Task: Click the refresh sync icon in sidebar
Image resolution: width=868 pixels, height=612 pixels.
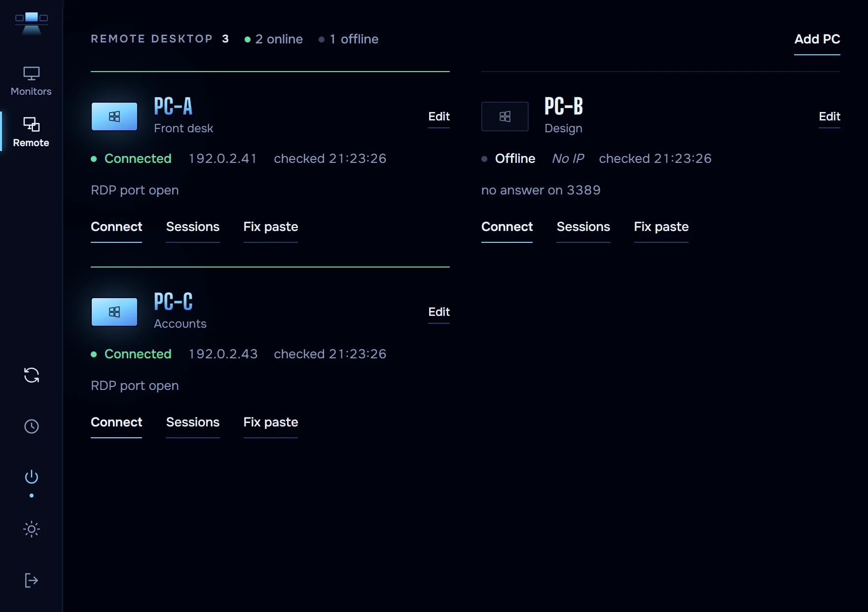Action: 32,375
